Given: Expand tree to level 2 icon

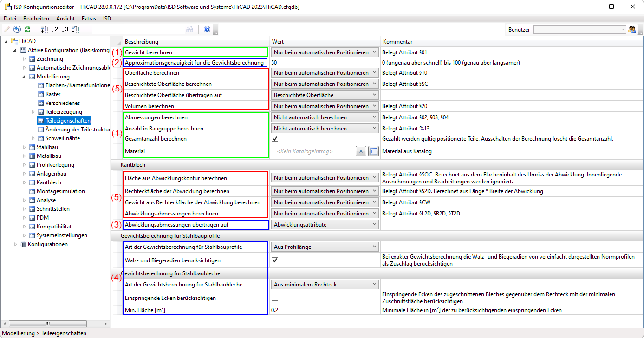Looking at the screenshot, I should (x=55, y=29).
